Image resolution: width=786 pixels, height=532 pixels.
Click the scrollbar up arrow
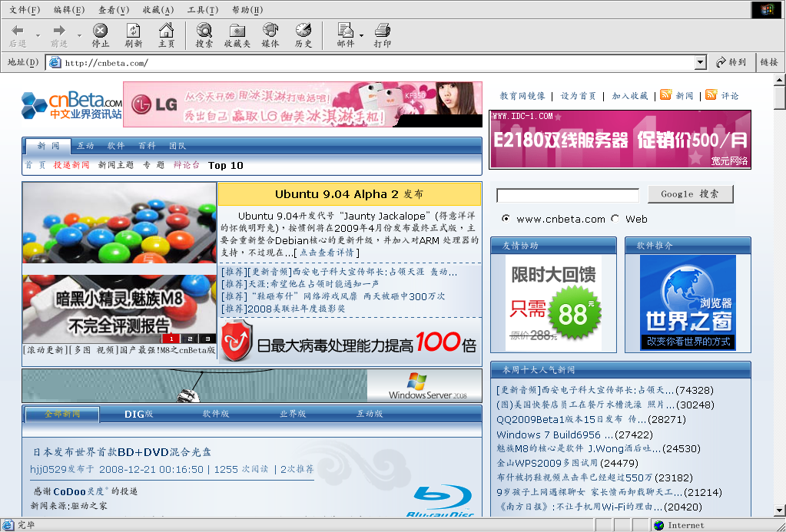click(x=780, y=79)
